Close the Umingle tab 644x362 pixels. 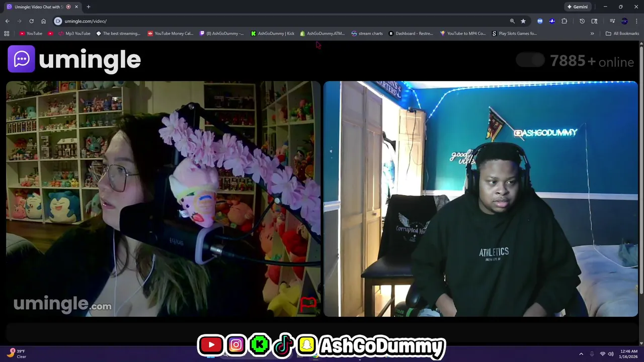click(x=76, y=7)
